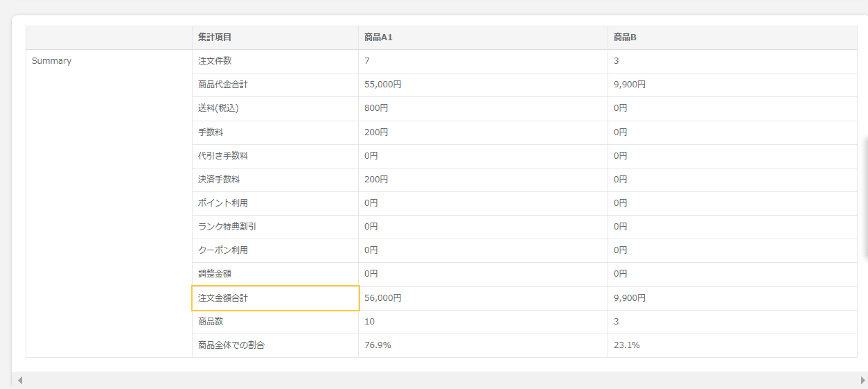This screenshot has width=868, height=389.
Task: Select the 送料(税込) row label
Action: (x=275, y=108)
